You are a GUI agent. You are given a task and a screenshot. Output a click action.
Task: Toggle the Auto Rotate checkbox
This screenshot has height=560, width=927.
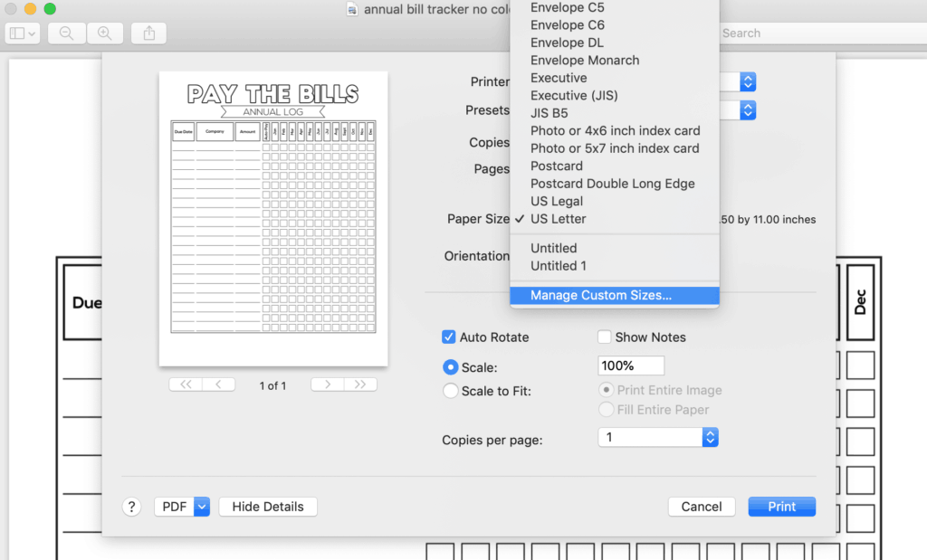[x=449, y=337]
